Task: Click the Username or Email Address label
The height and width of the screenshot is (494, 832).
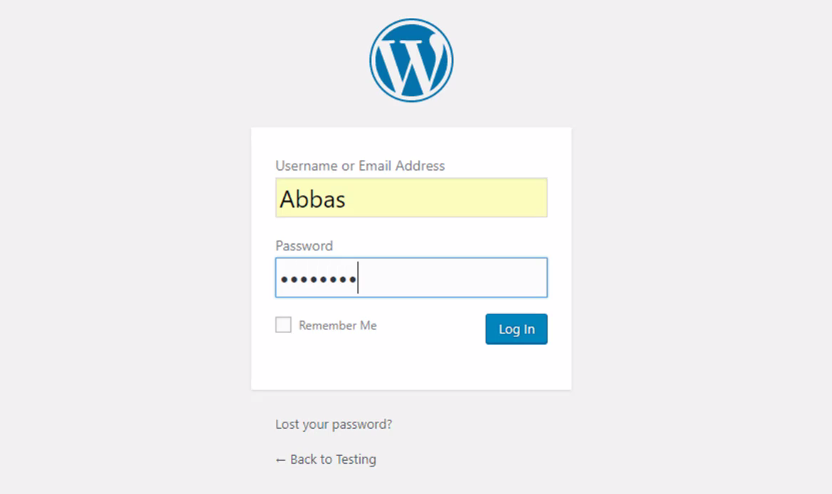Action: pyautogui.click(x=360, y=166)
